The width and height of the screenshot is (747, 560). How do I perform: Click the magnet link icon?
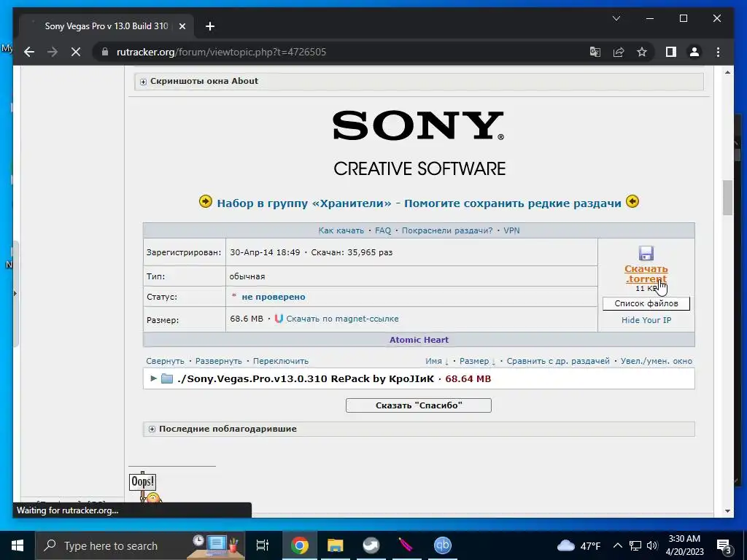(x=279, y=319)
